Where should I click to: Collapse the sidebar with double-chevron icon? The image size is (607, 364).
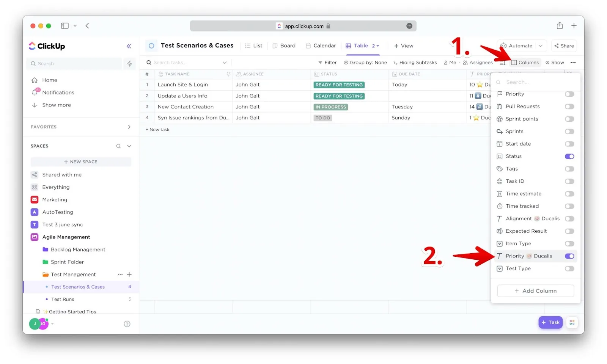129,46
